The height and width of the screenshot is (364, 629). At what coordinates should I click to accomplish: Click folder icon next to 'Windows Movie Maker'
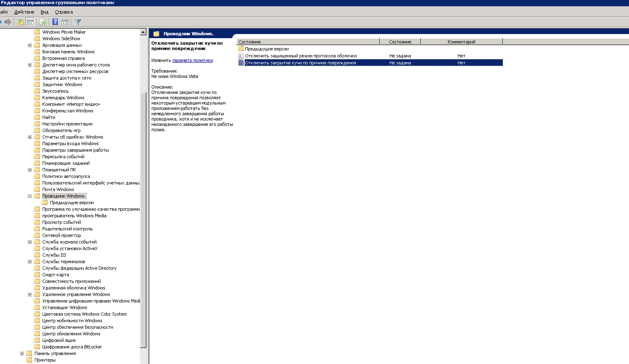coord(37,32)
